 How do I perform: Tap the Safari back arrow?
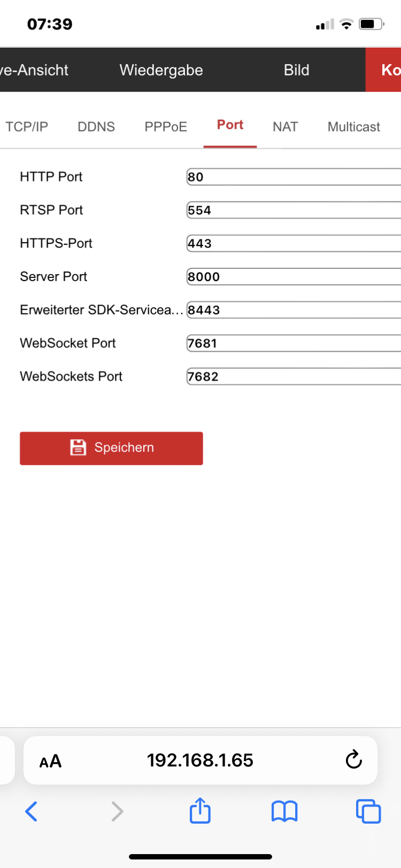pyautogui.click(x=32, y=811)
